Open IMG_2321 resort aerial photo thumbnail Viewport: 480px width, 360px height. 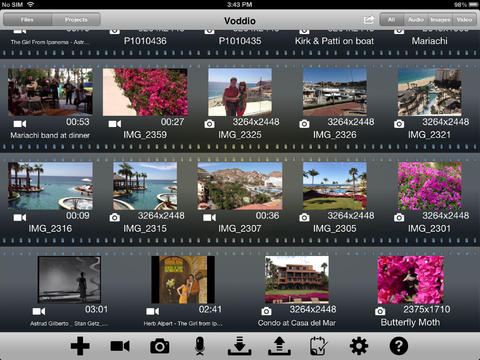click(x=430, y=92)
